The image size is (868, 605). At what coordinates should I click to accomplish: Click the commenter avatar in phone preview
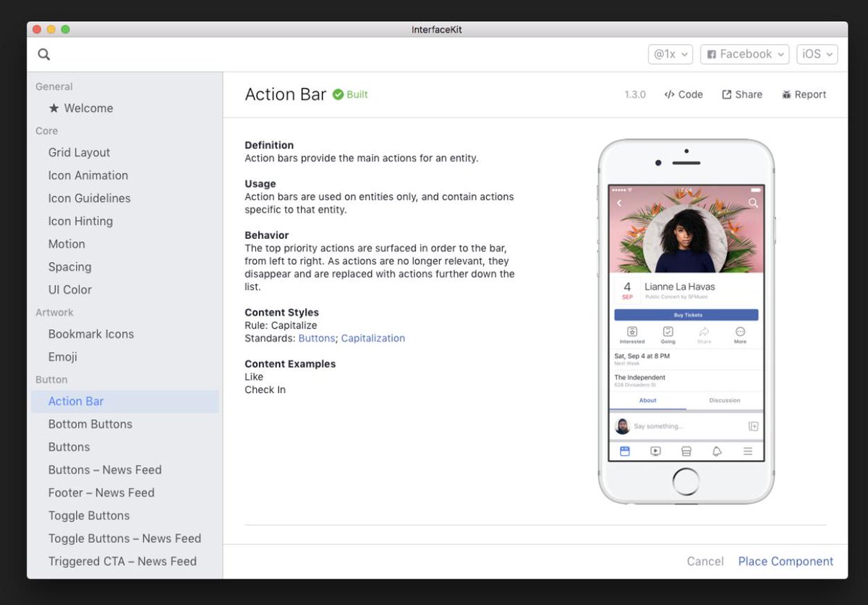pyautogui.click(x=622, y=426)
